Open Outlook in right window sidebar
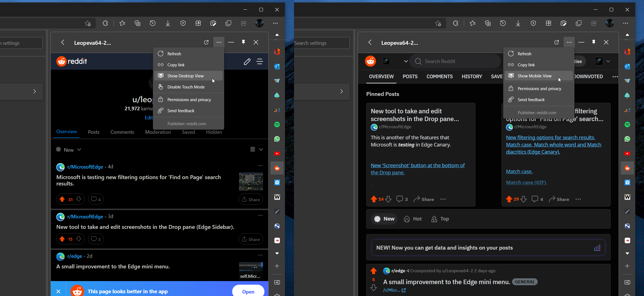Viewport: 644px width, 296px height. click(627, 66)
